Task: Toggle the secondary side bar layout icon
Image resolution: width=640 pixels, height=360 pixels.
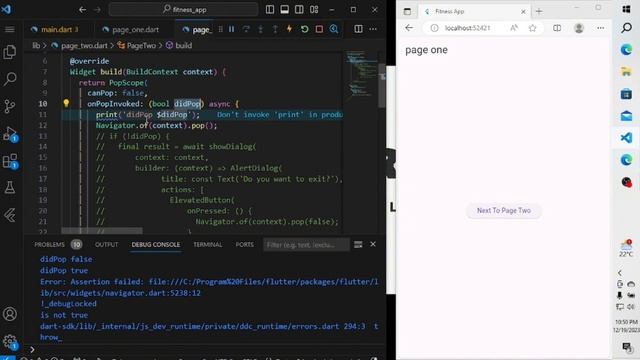Action: coord(299,9)
